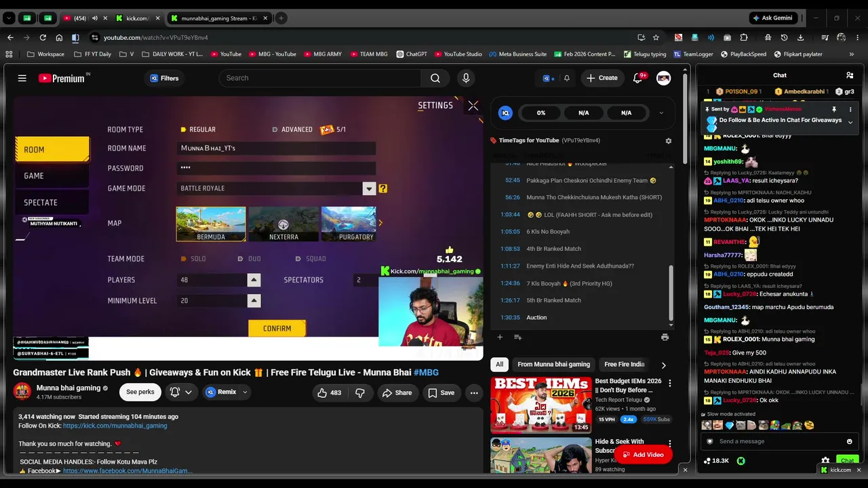Open TimeTags settings gear
Viewport: 868px width, 488px height.
(x=668, y=141)
